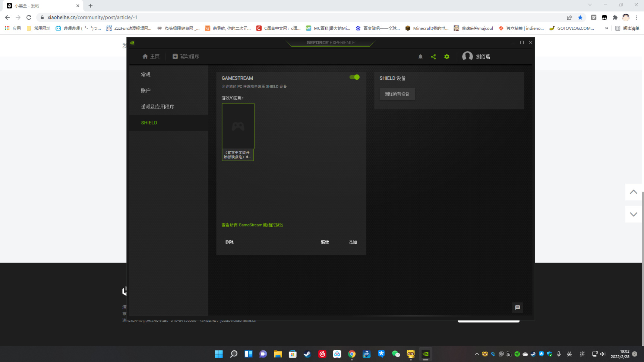Click the 添加 button to add a game
The height and width of the screenshot is (362, 644).
[x=353, y=242]
